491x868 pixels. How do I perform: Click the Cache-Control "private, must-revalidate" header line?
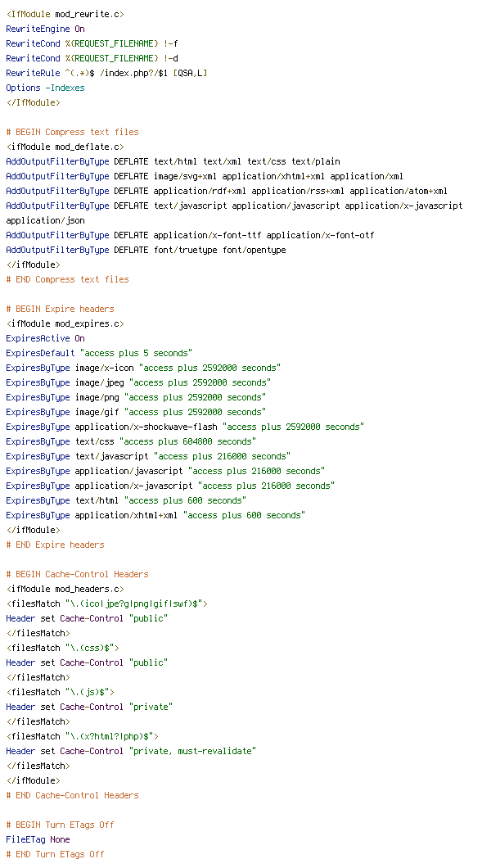[131, 751]
